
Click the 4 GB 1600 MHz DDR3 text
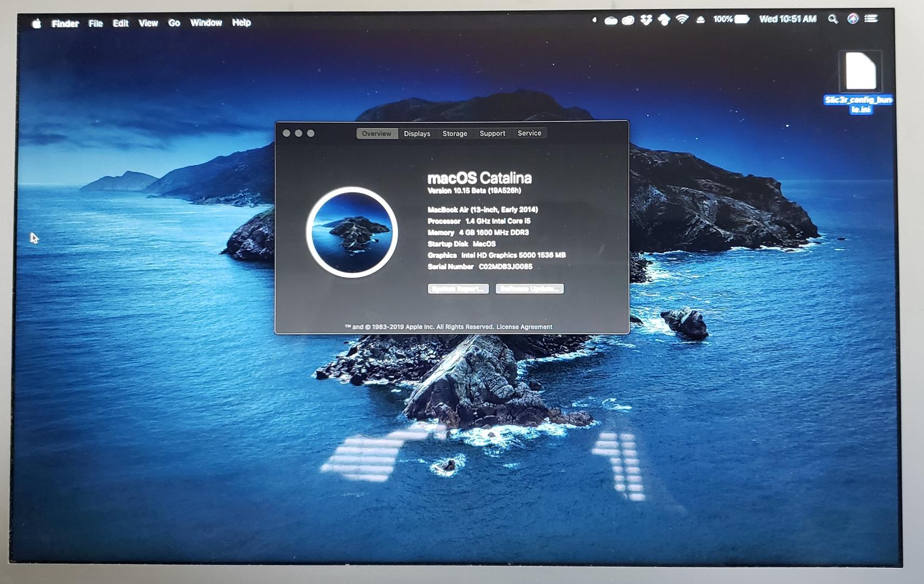coord(494,233)
